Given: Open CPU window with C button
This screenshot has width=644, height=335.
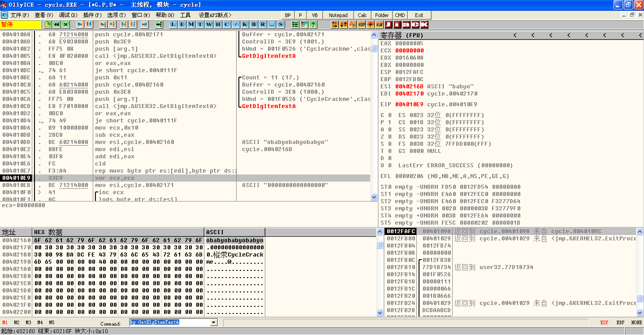Looking at the screenshot, I should 227,24.
